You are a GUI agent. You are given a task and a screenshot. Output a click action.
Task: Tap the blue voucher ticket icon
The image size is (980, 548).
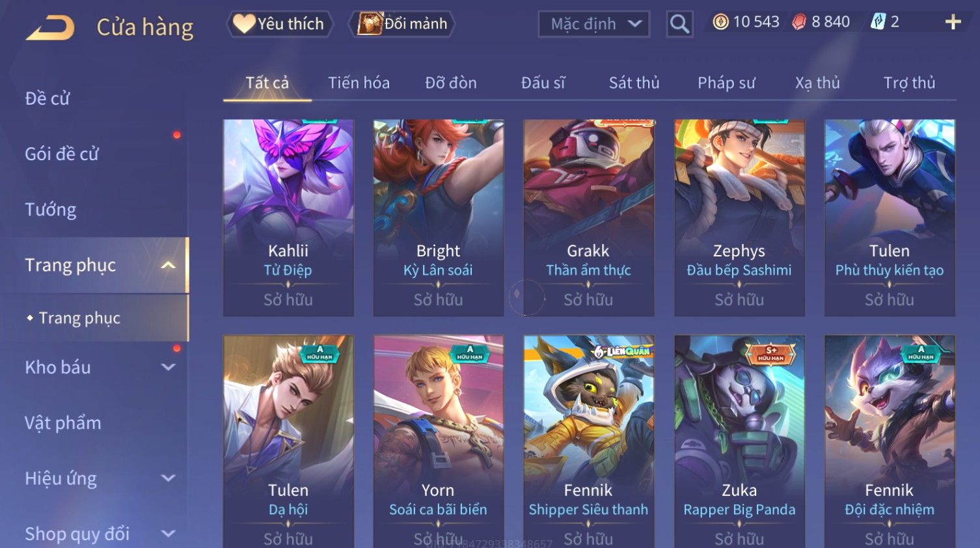[878, 22]
